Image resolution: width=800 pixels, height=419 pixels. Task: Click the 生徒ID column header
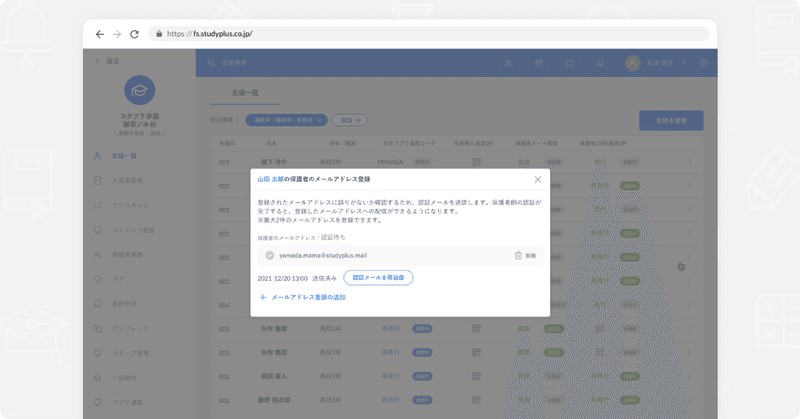pos(227,143)
